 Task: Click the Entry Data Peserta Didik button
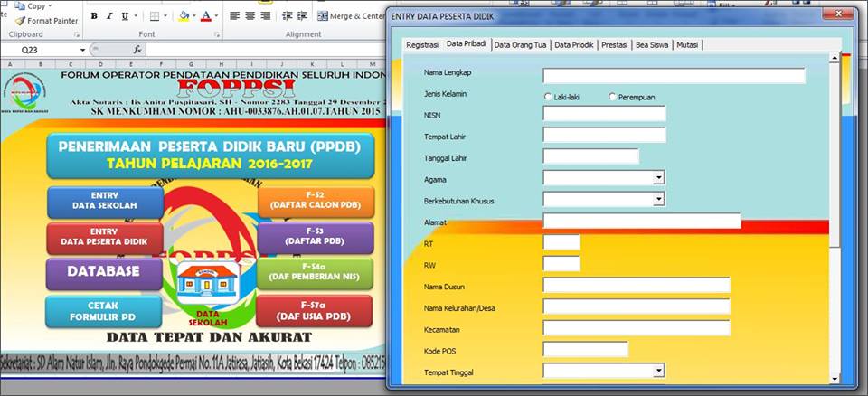(105, 237)
